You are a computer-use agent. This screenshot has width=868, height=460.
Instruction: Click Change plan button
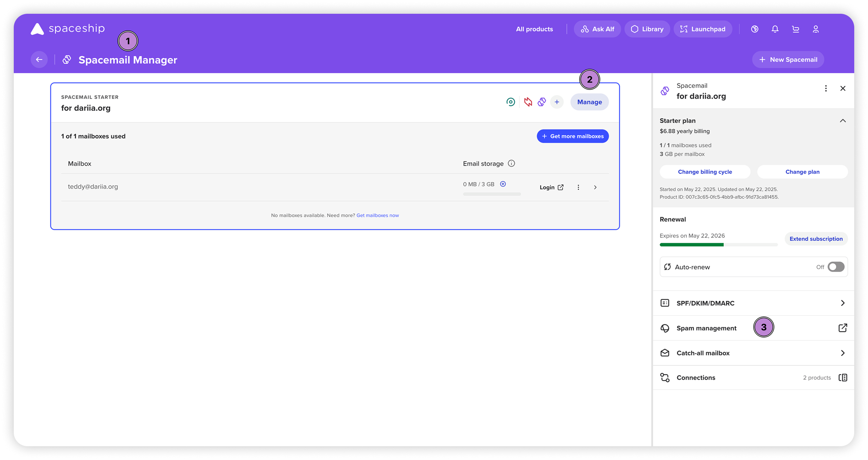click(x=802, y=171)
